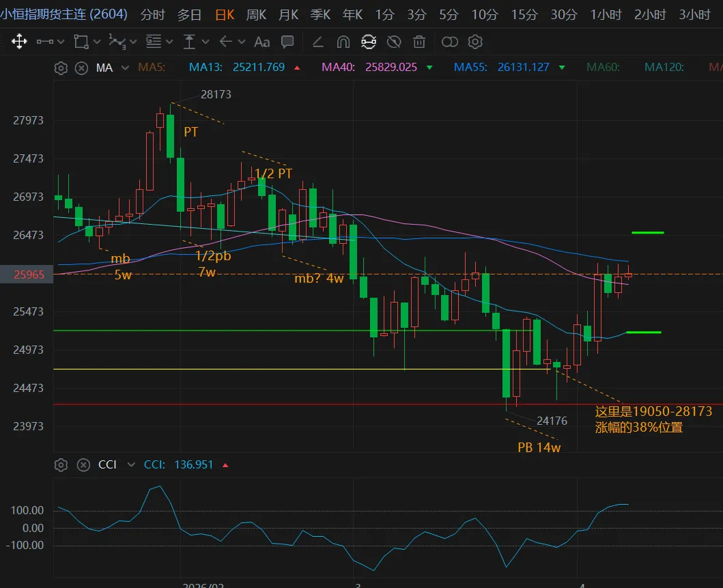Select the Fibonacci retracement lines tool
Image resolution: width=723 pixels, height=588 pixels.
154,42
